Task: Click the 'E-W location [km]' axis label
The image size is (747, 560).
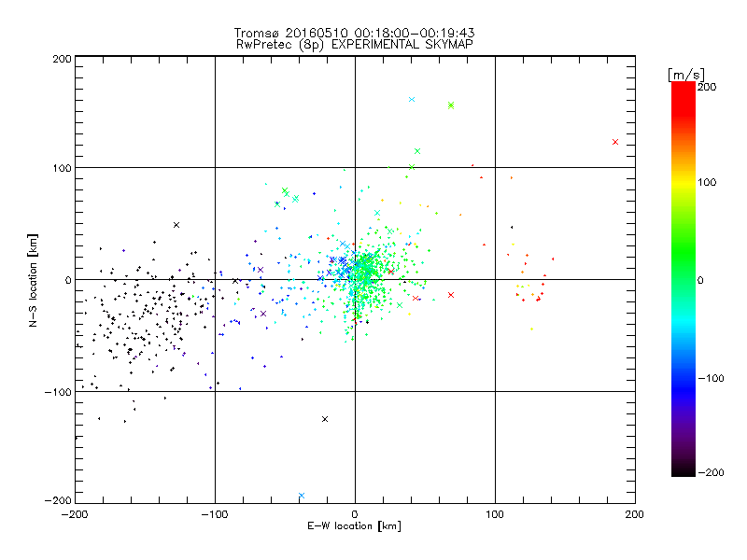Action: (354, 526)
